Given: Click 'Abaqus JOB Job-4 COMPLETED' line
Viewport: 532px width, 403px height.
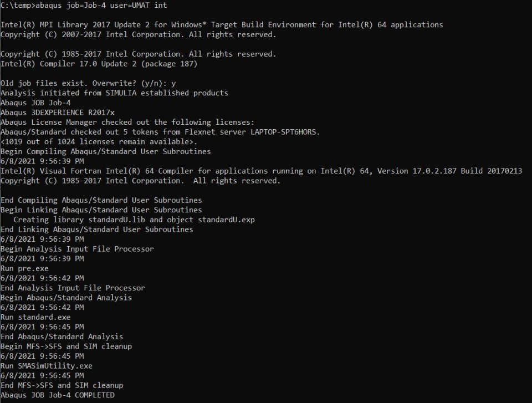Looking at the screenshot, I should (58, 395).
